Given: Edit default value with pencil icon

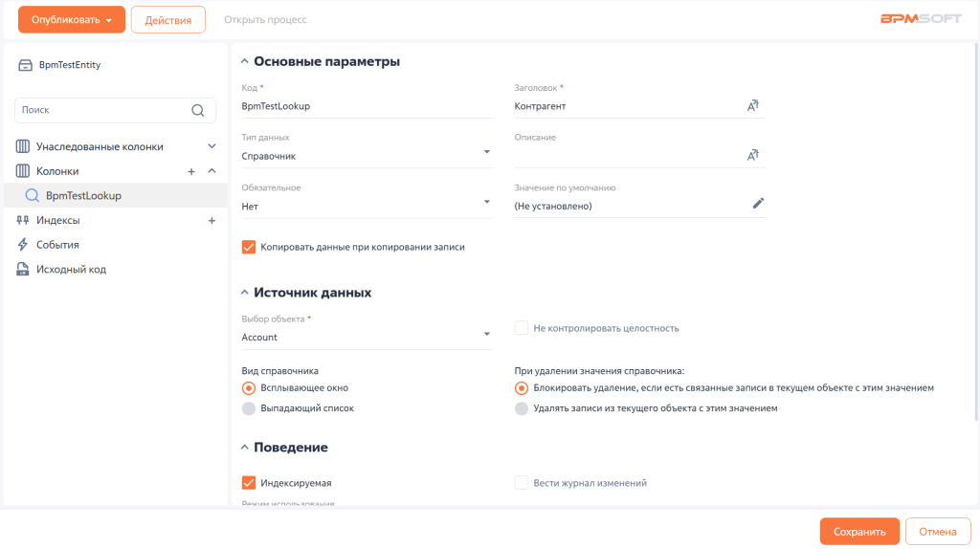Looking at the screenshot, I should (758, 203).
